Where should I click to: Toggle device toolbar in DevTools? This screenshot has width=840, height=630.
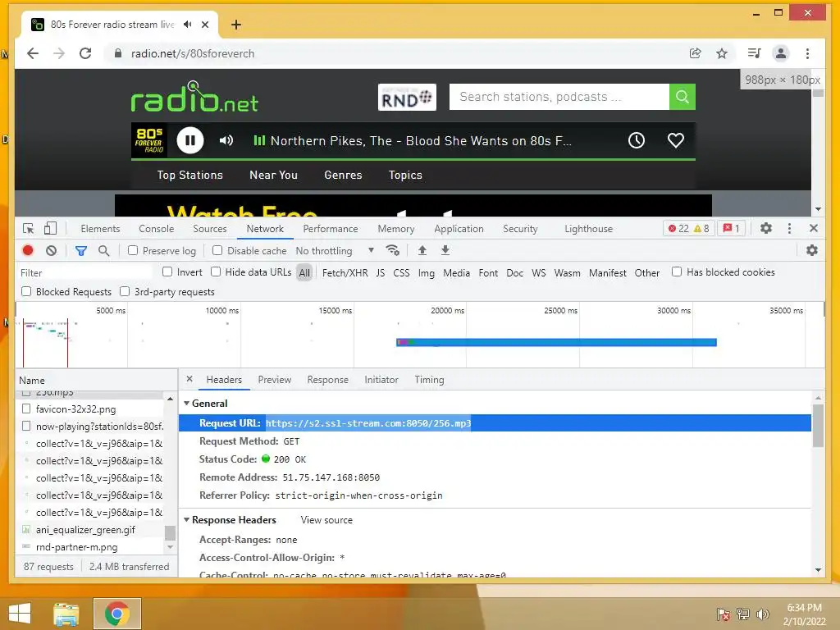pyautogui.click(x=50, y=229)
